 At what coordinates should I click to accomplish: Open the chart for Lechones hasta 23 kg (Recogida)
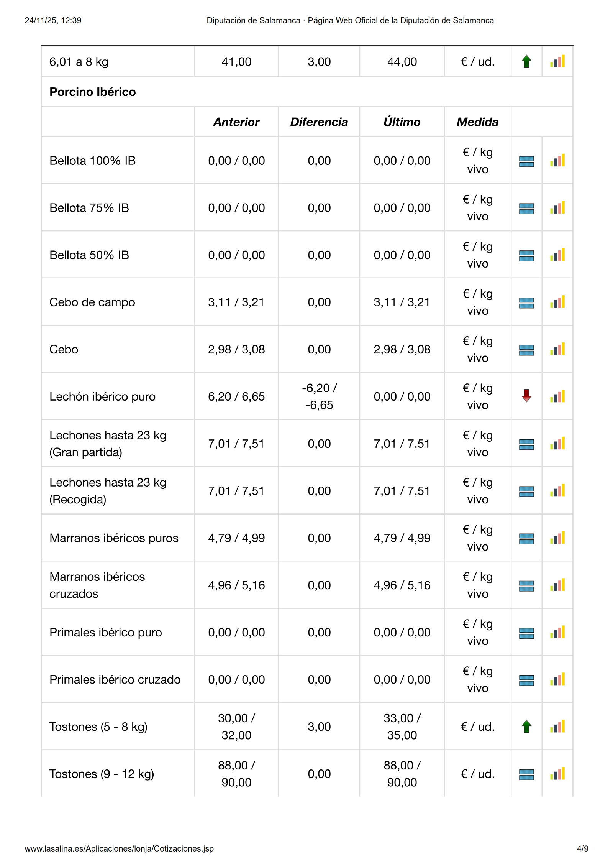[x=557, y=491]
